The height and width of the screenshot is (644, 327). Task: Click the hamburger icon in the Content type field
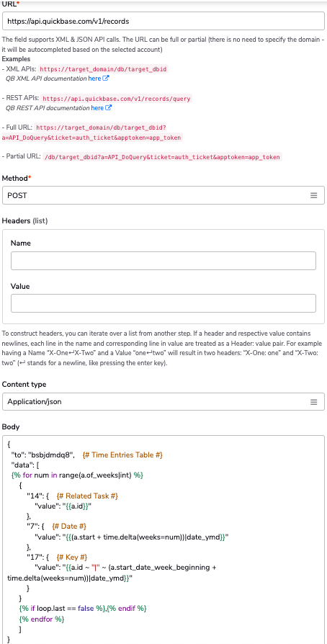click(314, 402)
